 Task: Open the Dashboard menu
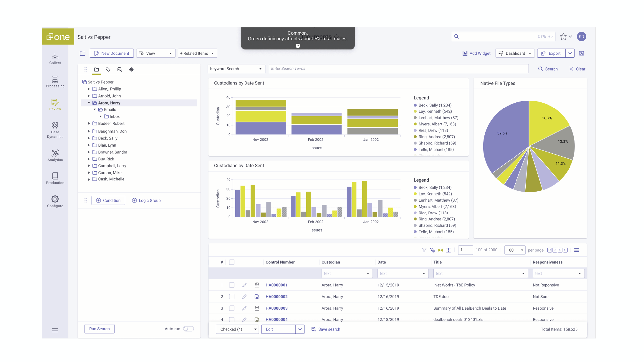click(x=515, y=53)
